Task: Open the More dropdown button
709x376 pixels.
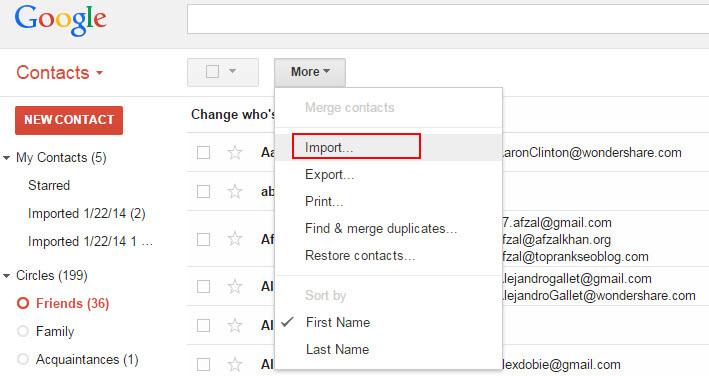Action: 310,72
